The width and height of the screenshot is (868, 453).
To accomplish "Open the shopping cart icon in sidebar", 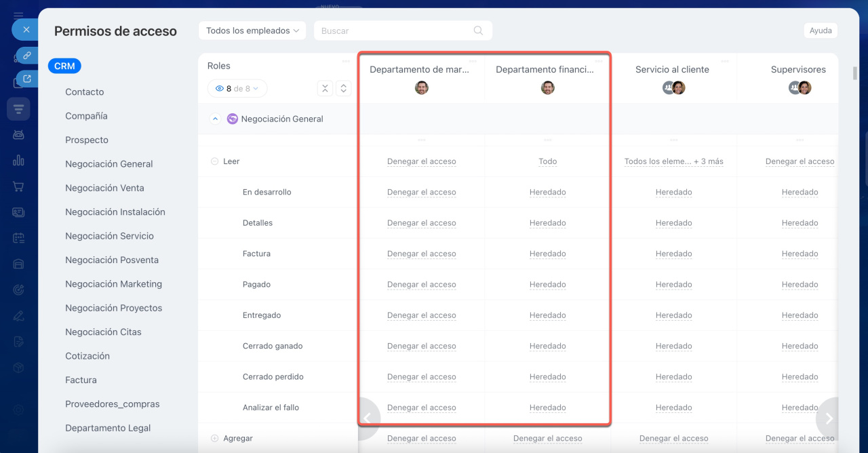I will pos(18,186).
